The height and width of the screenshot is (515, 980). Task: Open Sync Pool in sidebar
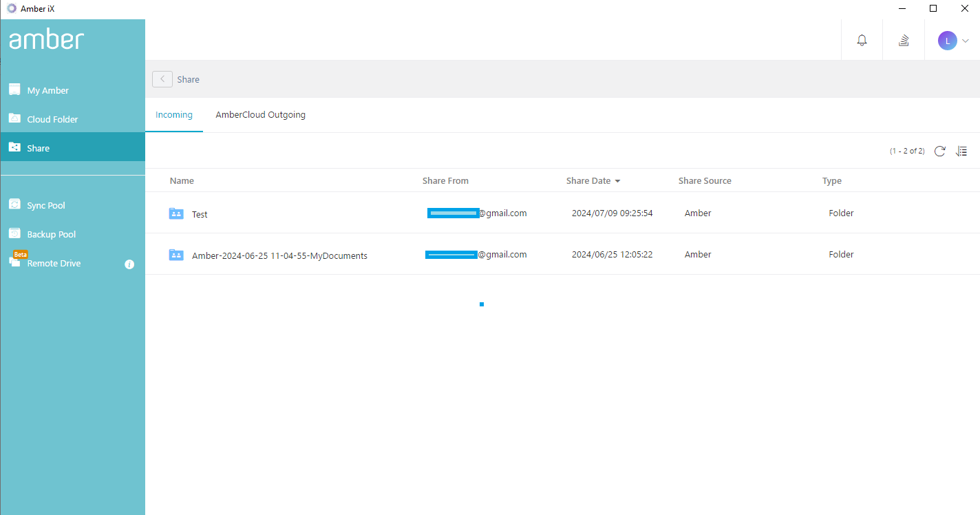point(72,205)
